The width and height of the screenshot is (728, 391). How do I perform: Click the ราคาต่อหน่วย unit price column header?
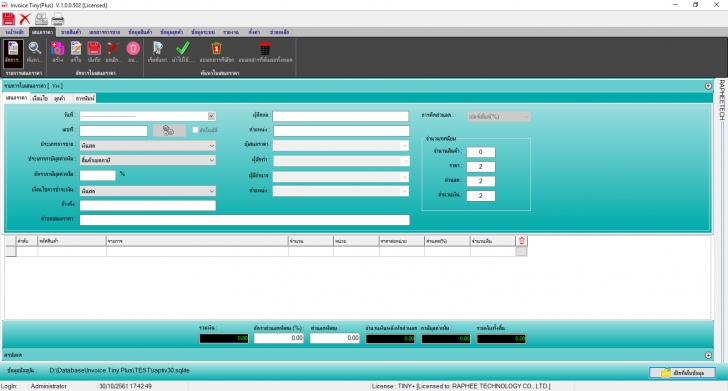tap(402, 241)
